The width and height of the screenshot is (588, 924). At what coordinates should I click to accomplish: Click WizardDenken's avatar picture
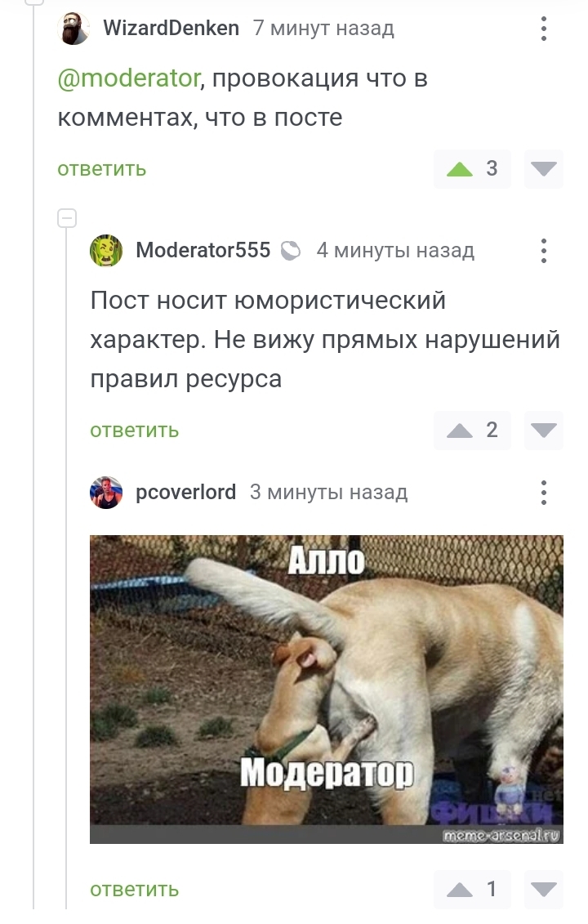tap(73, 29)
